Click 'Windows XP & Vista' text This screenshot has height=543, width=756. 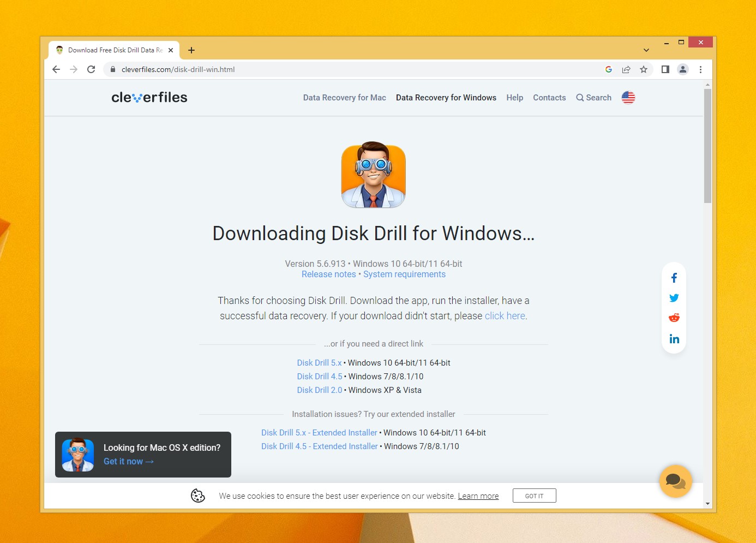(x=385, y=390)
